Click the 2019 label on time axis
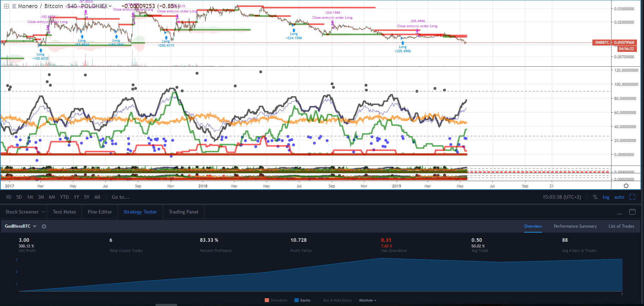Viewport: 644px width, 306px height. point(397,186)
